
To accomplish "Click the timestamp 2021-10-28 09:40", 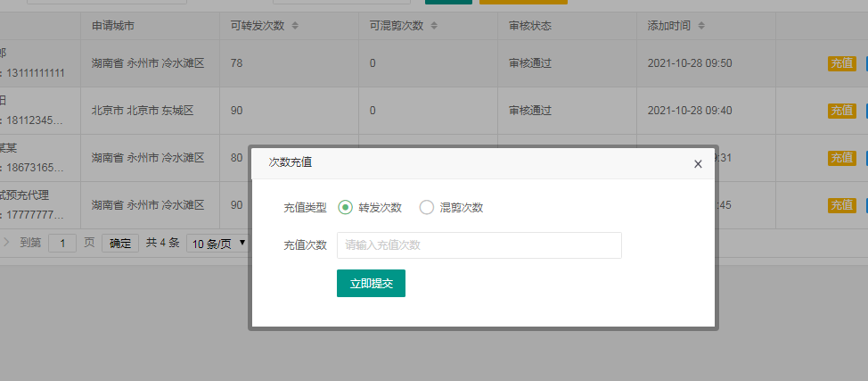I will pos(690,111).
